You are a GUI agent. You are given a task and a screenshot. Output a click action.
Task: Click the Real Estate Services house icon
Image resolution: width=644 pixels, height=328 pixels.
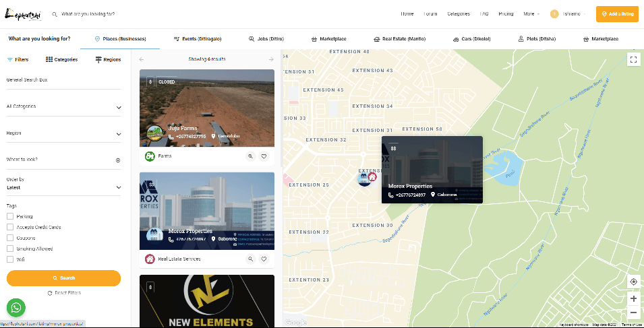pyautogui.click(x=150, y=259)
